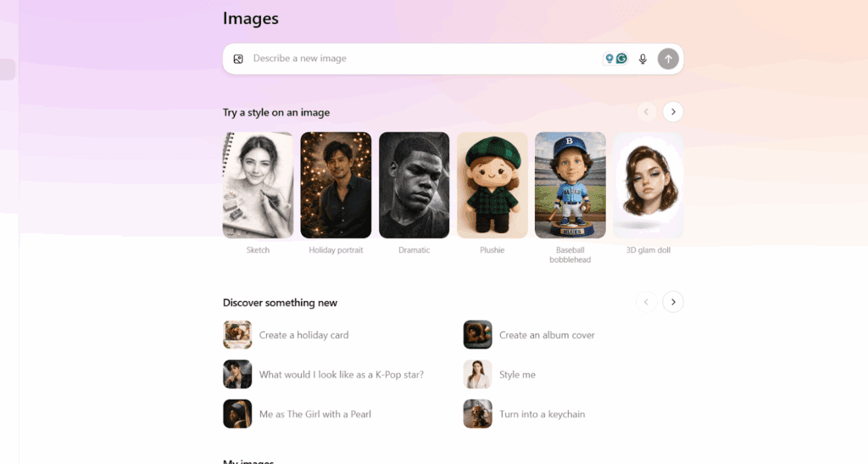Click the 'Holiday portrait' label text
The image size is (868, 464).
[336, 250]
